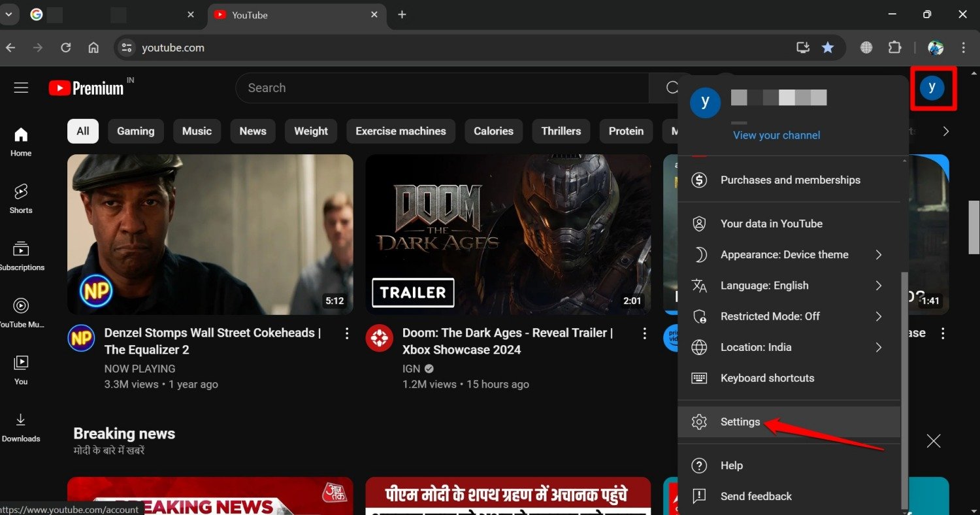Open the You library section
This screenshot has width=980, height=515.
click(x=21, y=370)
